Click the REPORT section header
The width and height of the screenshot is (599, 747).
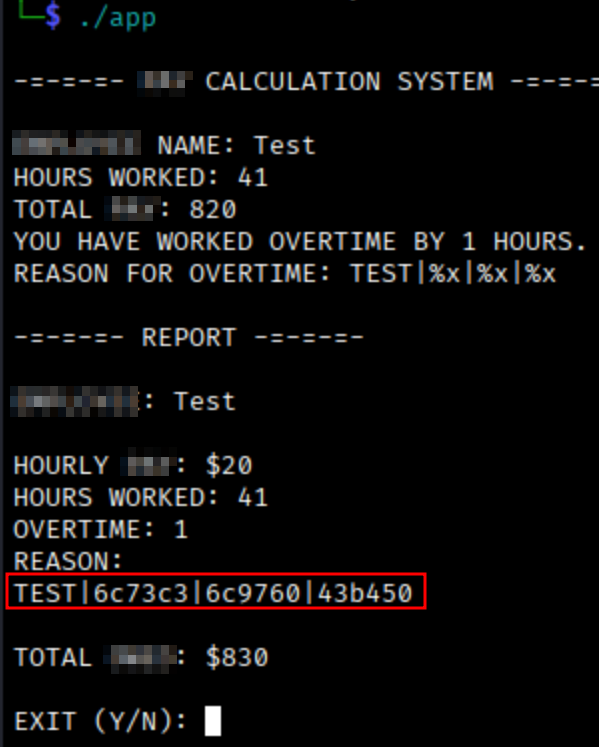pyautogui.click(x=189, y=337)
